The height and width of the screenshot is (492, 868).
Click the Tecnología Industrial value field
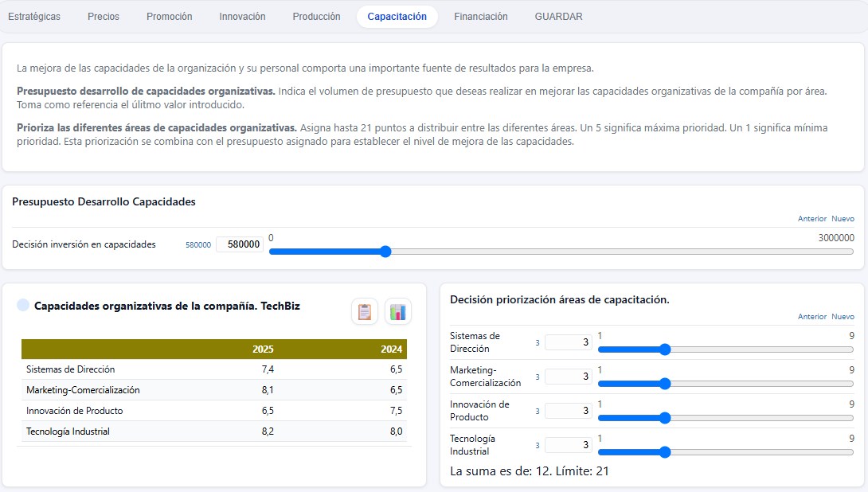568,445
